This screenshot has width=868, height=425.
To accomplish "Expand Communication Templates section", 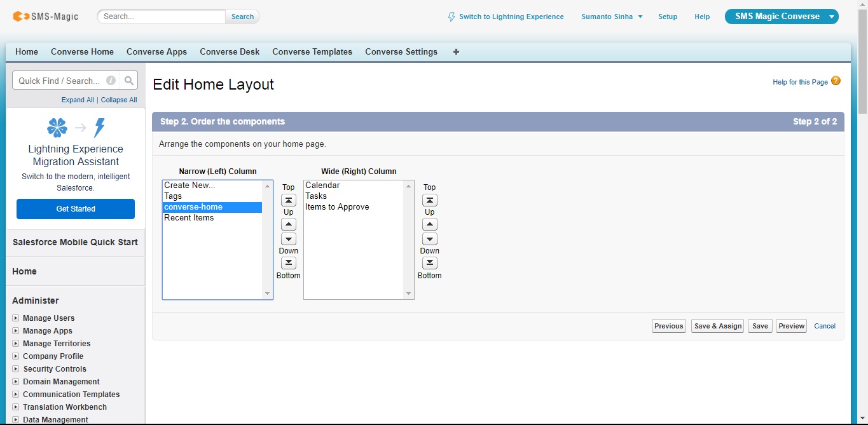I will tap(16, 395).
